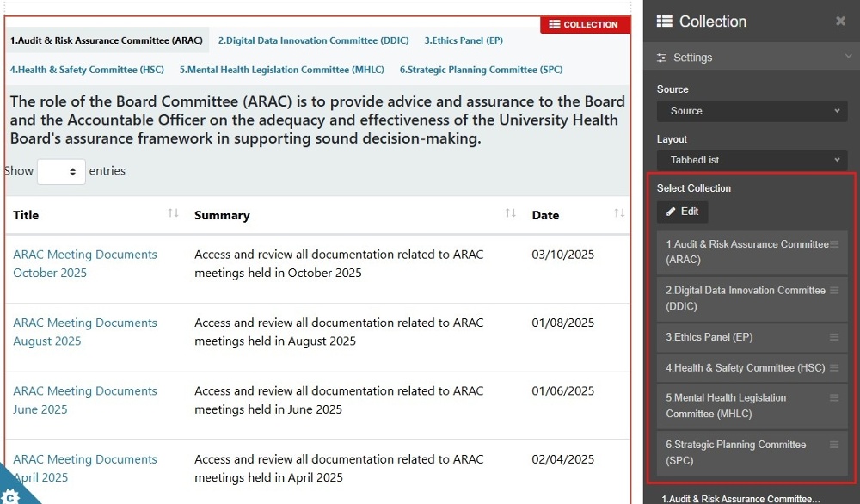This screenshot has height=504, width=860.
Task: Click the date 02/04/2025 cell
Action: [562, 459]
